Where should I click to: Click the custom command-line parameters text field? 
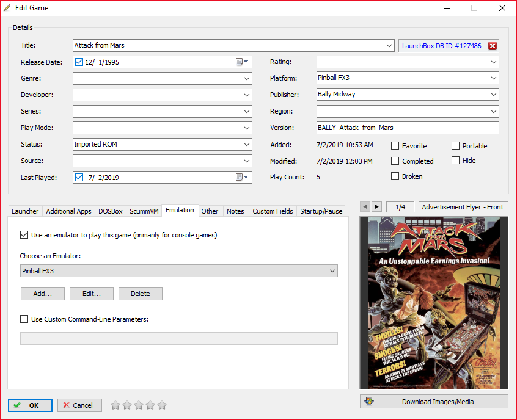(178, 338)
